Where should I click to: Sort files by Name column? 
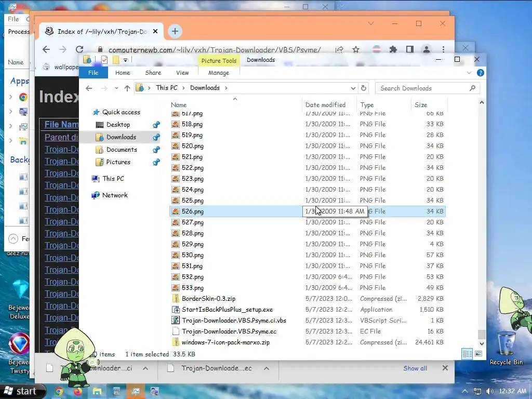click(235, 105)
